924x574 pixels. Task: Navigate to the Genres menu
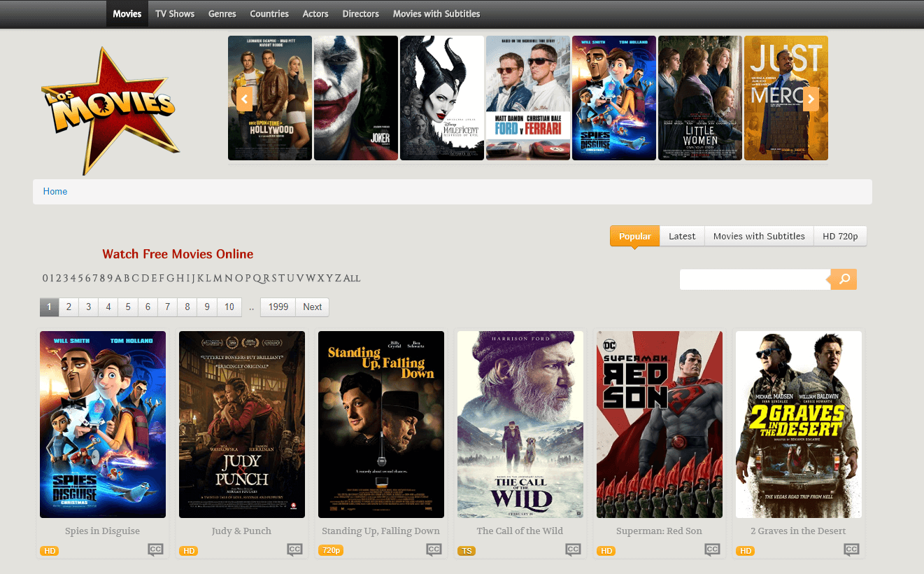click(x=222, y=13)
